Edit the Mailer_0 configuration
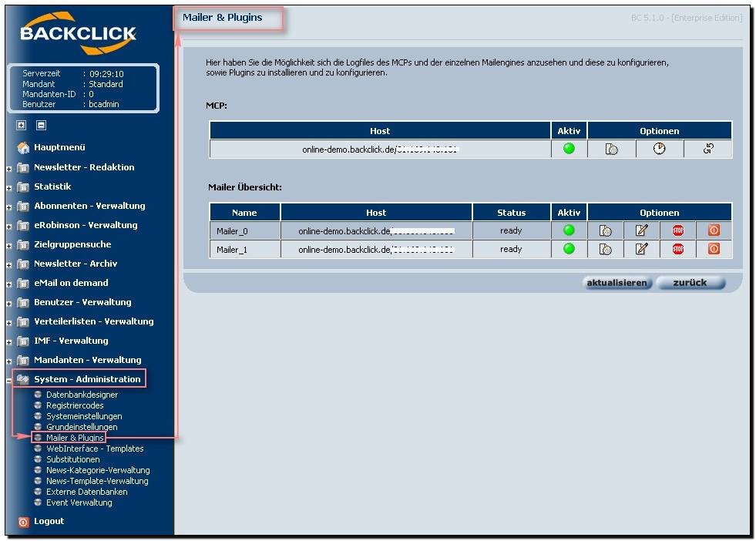The width and height of the screenshot is (756, 541). click(x=641, y=230)
